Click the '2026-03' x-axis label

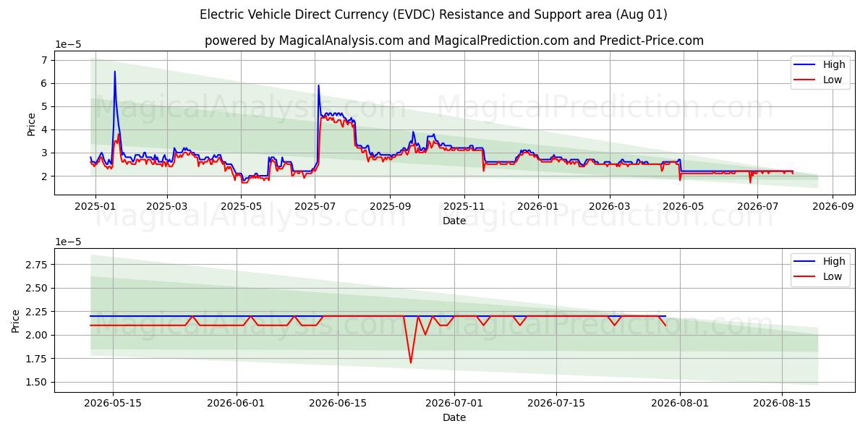pos(609,207)
